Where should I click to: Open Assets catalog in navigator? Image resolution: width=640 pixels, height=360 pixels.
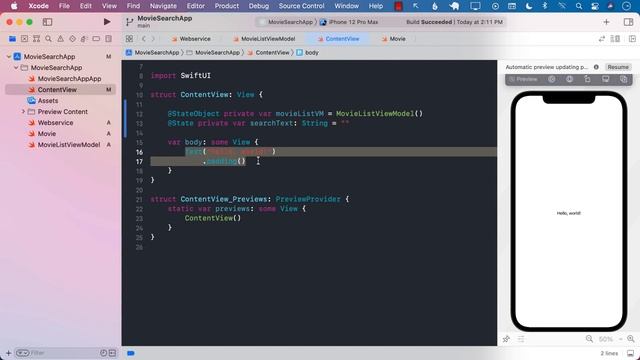(x=43, y=101)
